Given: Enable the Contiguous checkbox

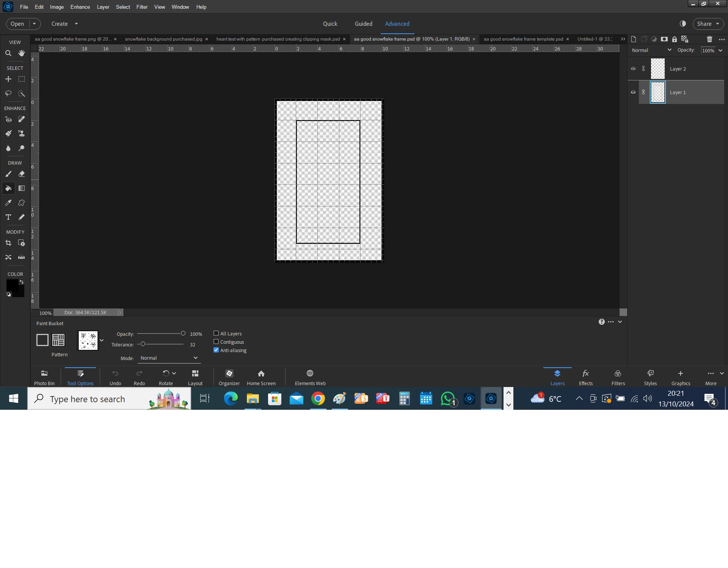Looking at the screenshot, I should coord(216,341).
